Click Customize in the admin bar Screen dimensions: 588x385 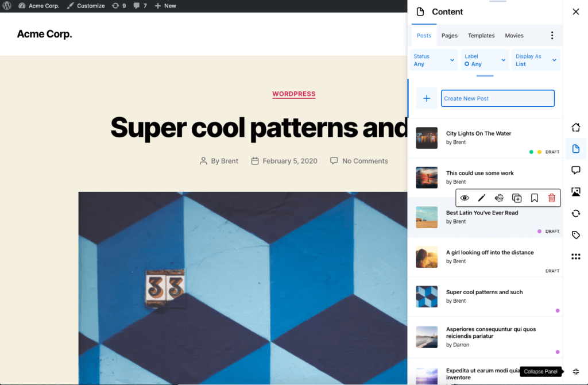point(86,6)
